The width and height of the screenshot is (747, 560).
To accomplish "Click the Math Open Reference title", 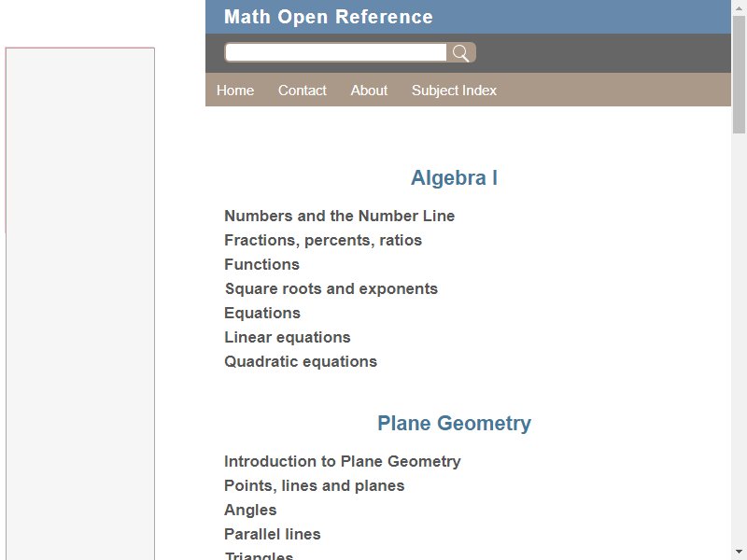I will [x=329, y=17].
